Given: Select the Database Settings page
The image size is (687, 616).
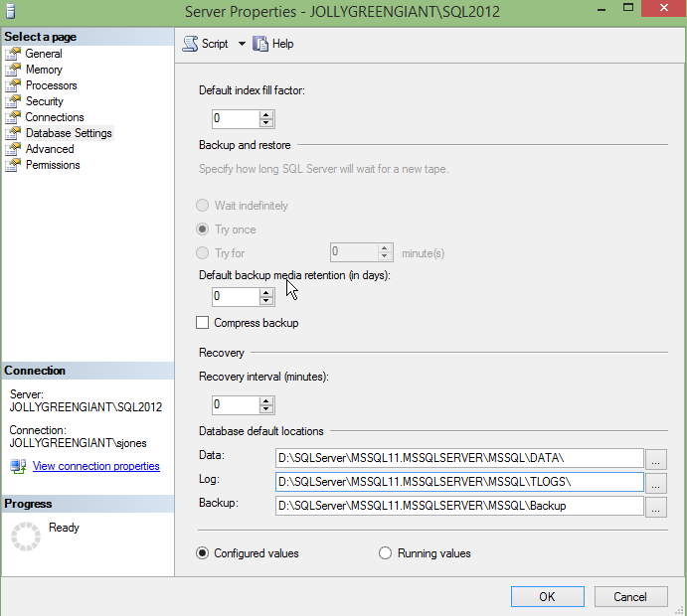Looking at the screenshot, I should [69, 133].
